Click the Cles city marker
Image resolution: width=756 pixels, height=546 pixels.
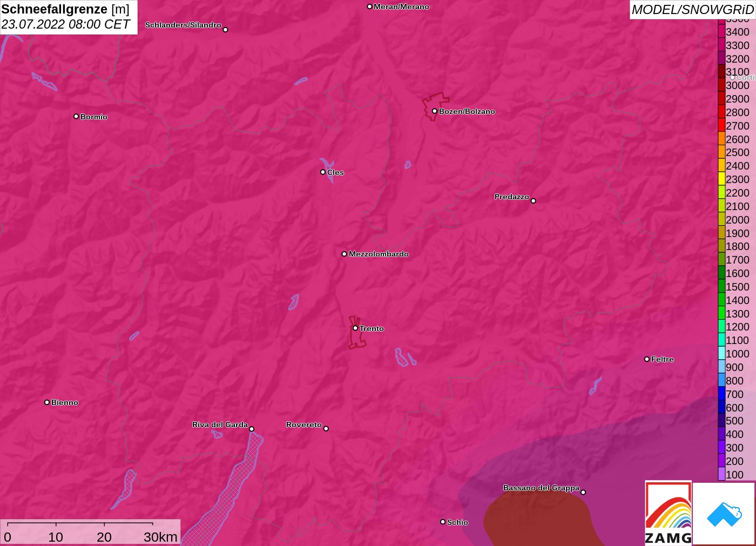(x=323, y=172)
